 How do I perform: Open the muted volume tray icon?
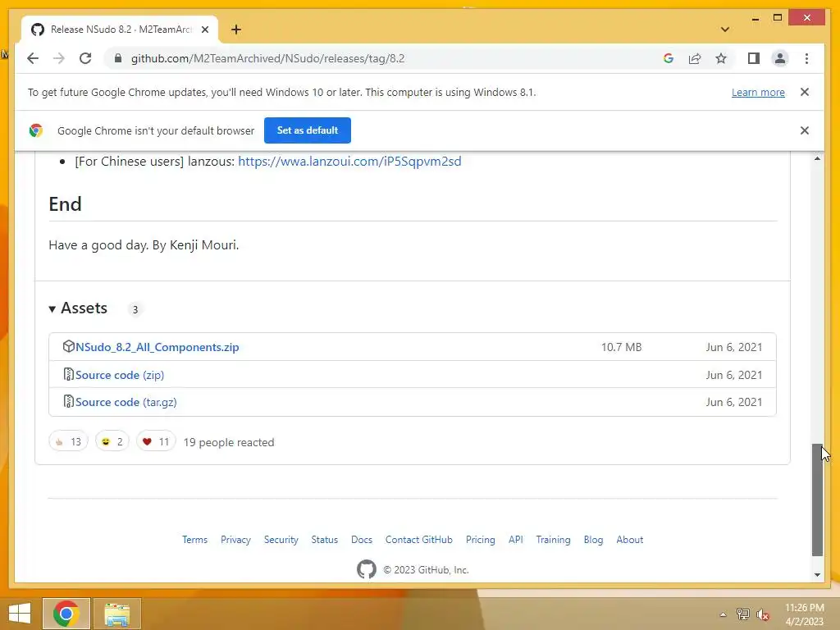coord(763,614)
